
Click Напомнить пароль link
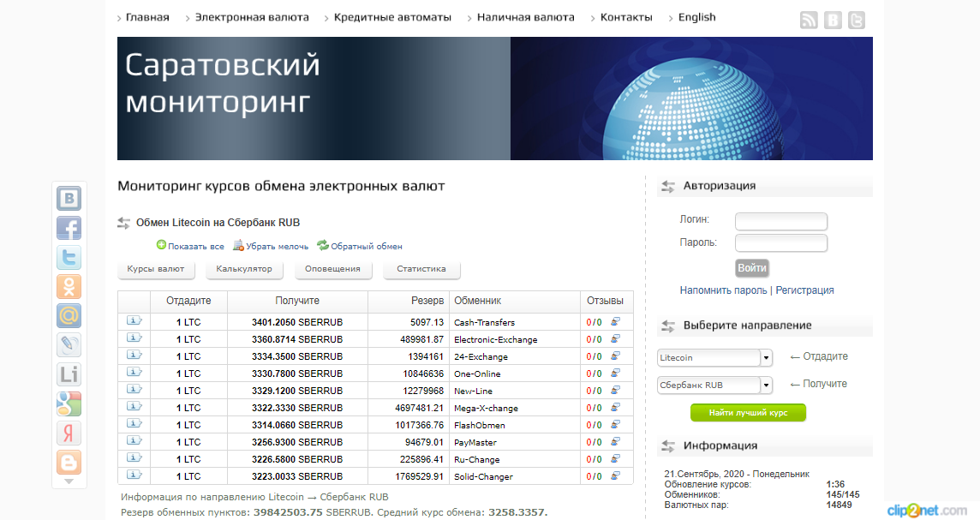point(723,290)
